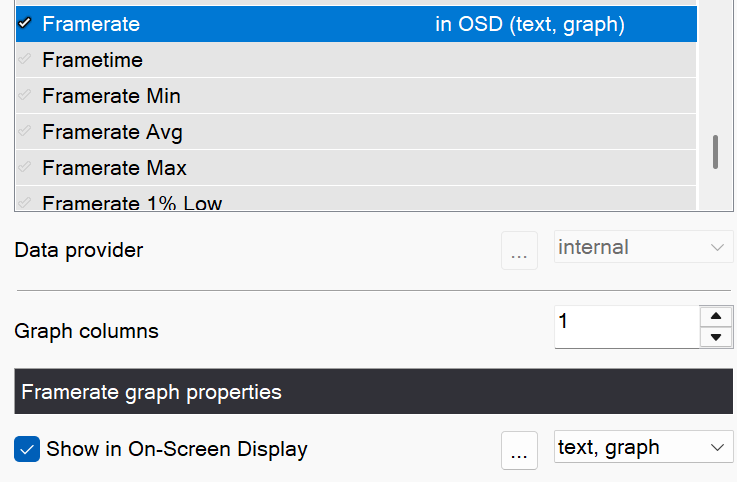
Task: Click the On-Screen Display ellipsis button
Action: click(x=519, y=451)
